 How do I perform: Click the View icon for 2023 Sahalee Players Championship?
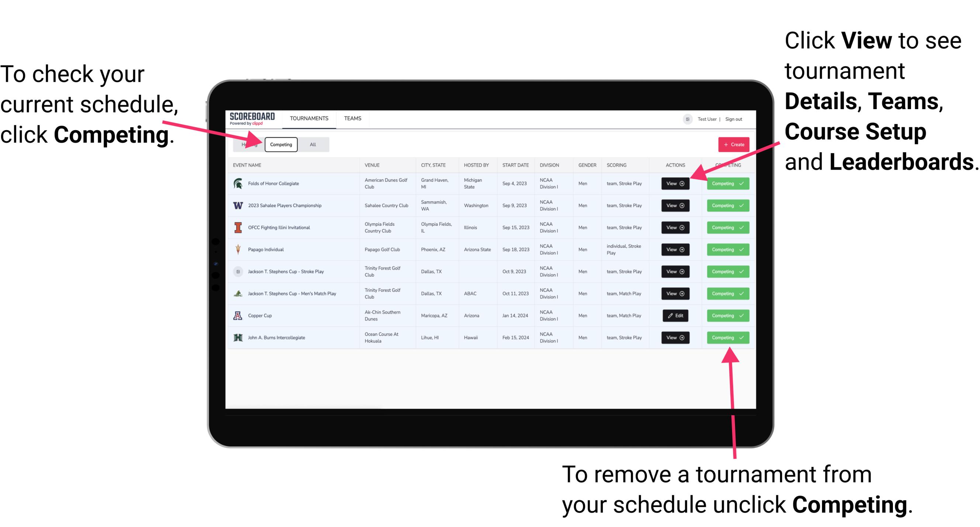[675, 206]
